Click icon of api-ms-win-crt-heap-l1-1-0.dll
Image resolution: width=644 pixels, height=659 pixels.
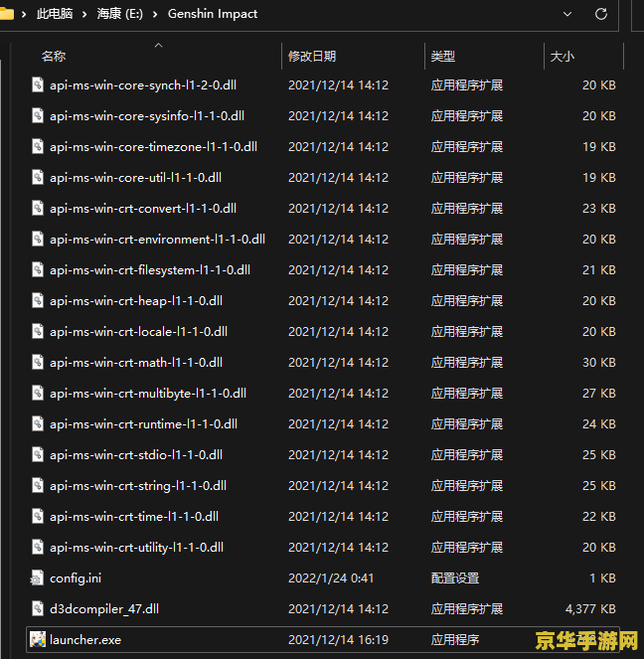(x=38, y=300)
